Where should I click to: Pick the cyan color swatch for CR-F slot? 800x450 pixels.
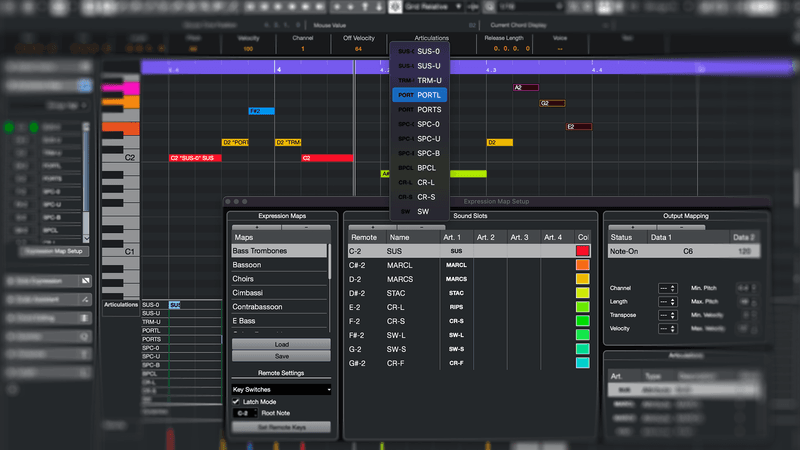[583, 363]
